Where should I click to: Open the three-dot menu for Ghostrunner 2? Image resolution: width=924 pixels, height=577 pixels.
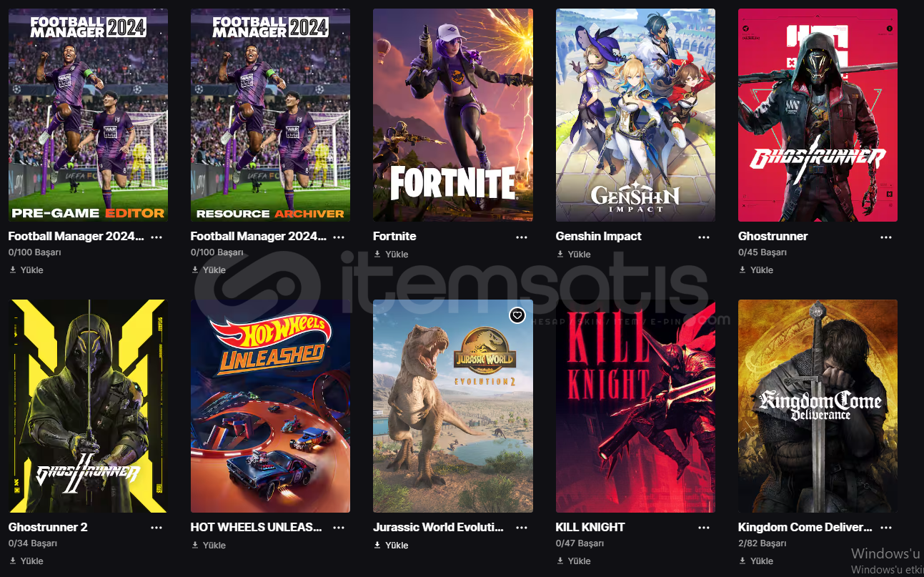click(157, 528)
